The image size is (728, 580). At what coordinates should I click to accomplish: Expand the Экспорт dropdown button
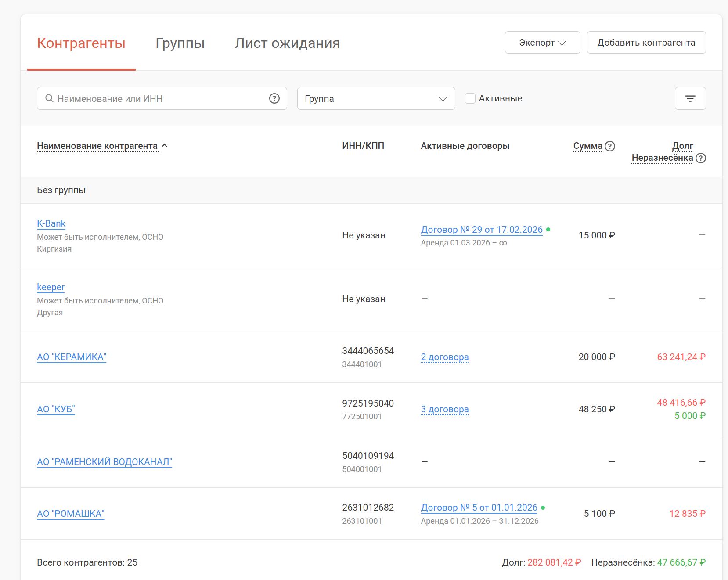(x=542, y=43)
